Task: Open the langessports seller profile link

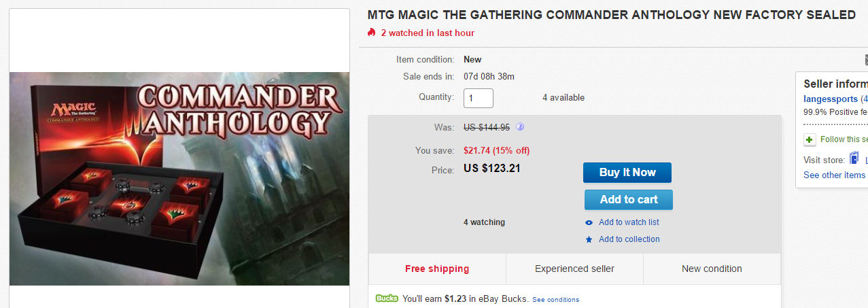Action: (x=830, y=99)
